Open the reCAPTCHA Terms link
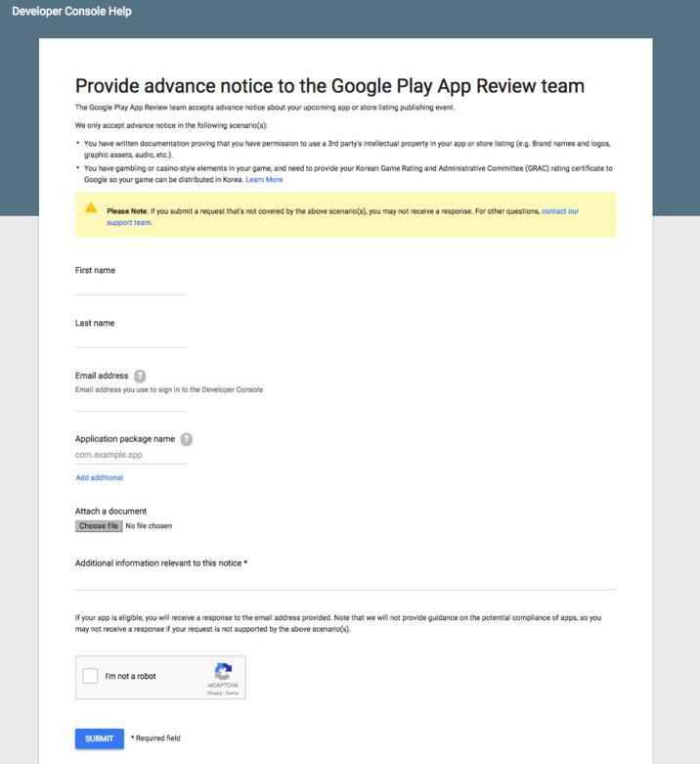This screenshot has width=700, height=764. [232, 693]
